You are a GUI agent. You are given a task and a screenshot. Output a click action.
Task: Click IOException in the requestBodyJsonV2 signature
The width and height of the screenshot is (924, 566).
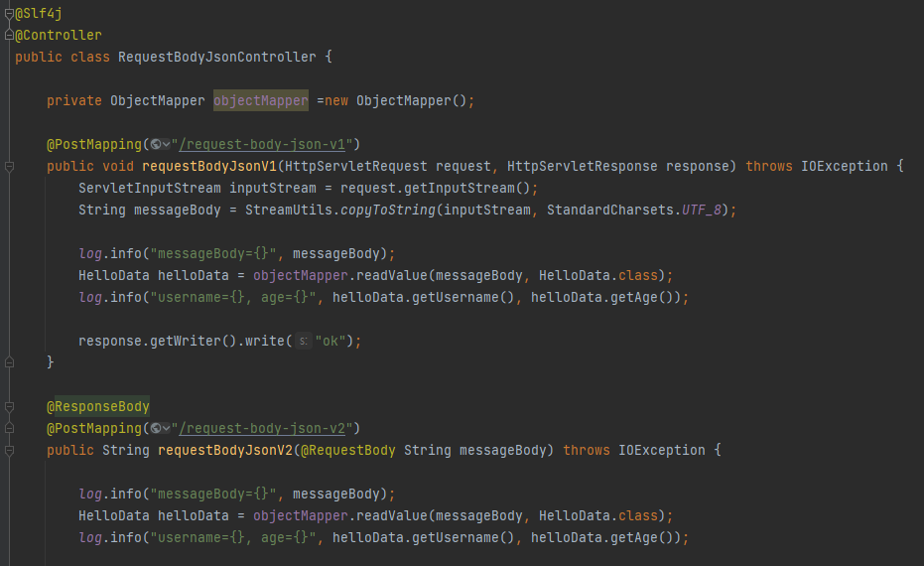(661, 451)
